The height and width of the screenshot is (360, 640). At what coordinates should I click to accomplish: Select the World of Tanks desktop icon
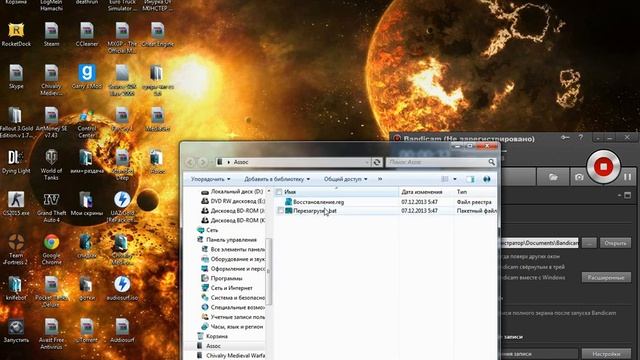(x=51, y=165)
